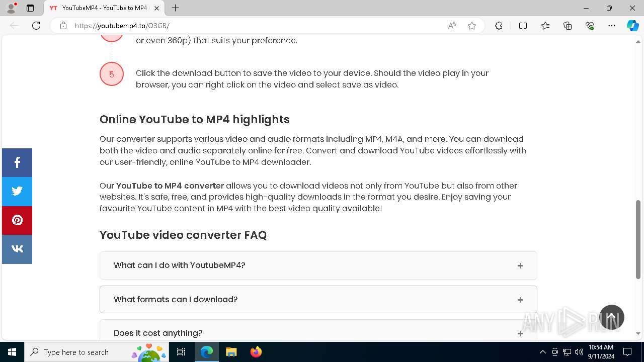Open Tab actions menu
This screenshot has height=362, width=644.
click(x=30, y=8)
